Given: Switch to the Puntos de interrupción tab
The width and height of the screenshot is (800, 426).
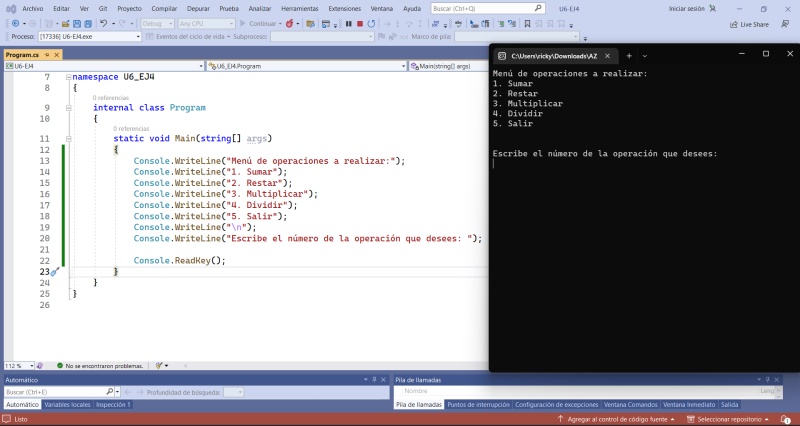Looking at the screenshot, I should (x=477, y=404).
